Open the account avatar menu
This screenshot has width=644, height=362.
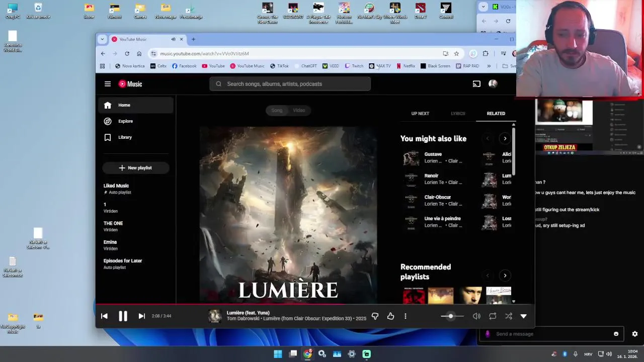(x=493, y=84)
